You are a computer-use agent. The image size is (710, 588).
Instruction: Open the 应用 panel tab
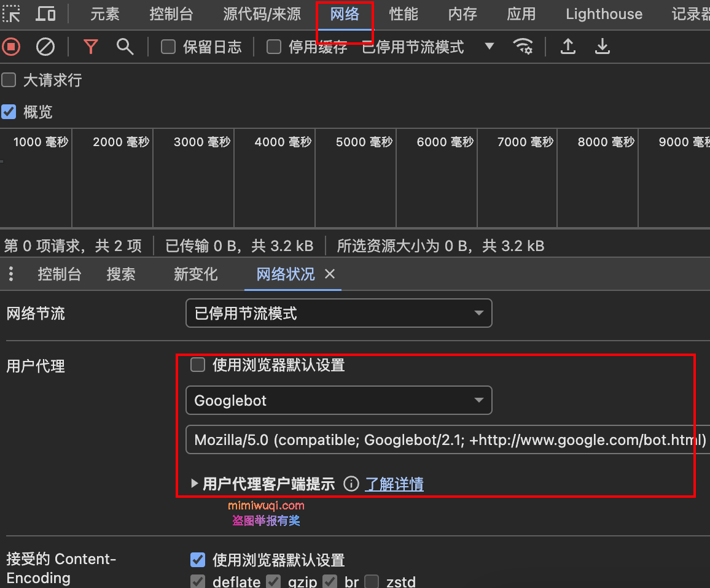click(521, 14)
